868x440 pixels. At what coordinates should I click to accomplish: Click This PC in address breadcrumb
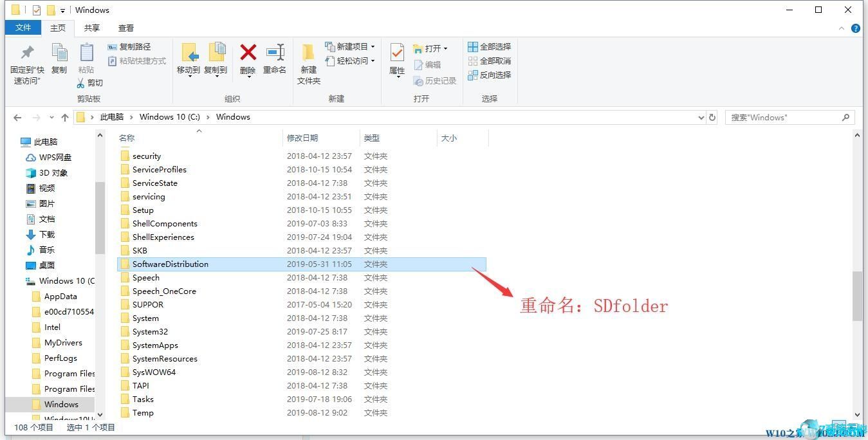click(x=111, y=117)
